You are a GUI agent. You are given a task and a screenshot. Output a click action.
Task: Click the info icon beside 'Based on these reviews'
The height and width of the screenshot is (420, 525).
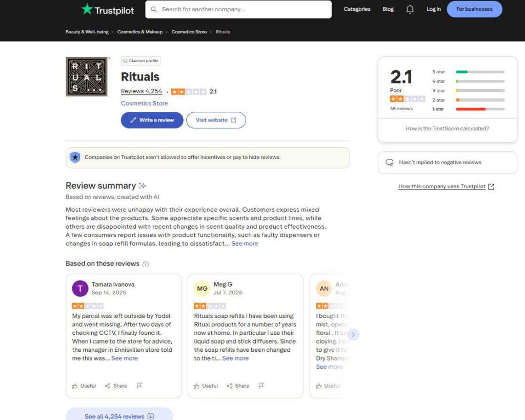tap(146, 264)
